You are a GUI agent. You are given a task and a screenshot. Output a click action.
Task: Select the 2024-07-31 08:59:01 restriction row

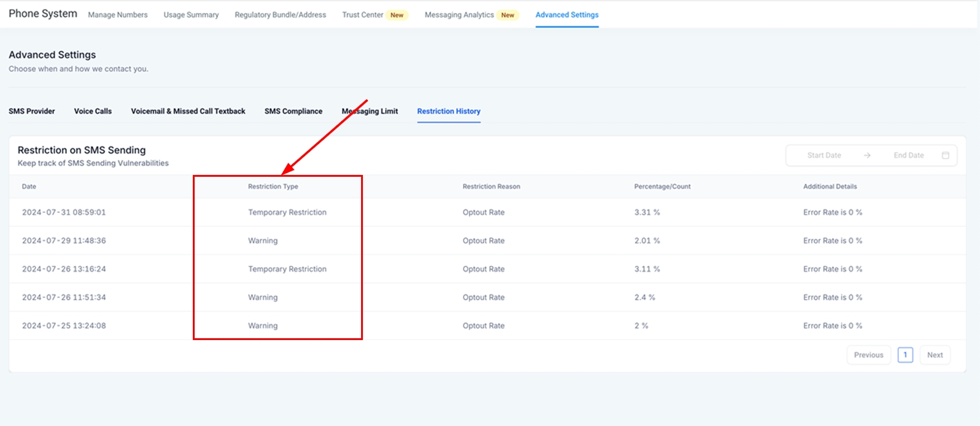click(x=64, y=212)
